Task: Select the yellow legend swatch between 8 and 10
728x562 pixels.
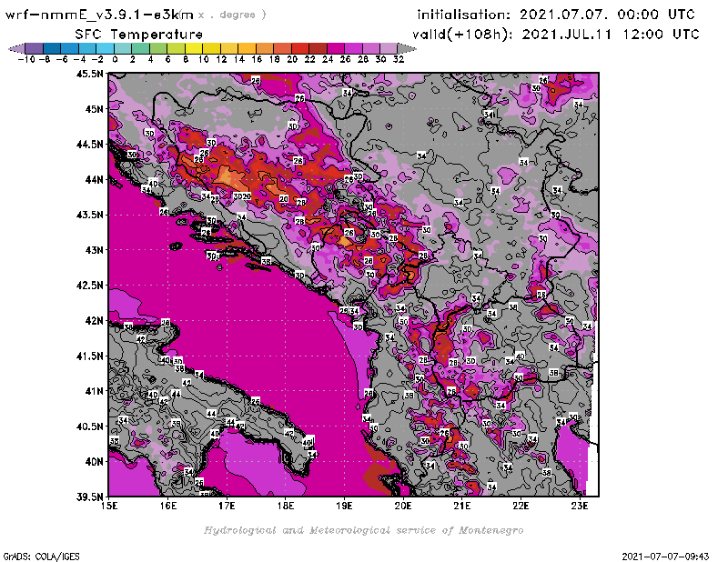Action: tap(194, 48)
